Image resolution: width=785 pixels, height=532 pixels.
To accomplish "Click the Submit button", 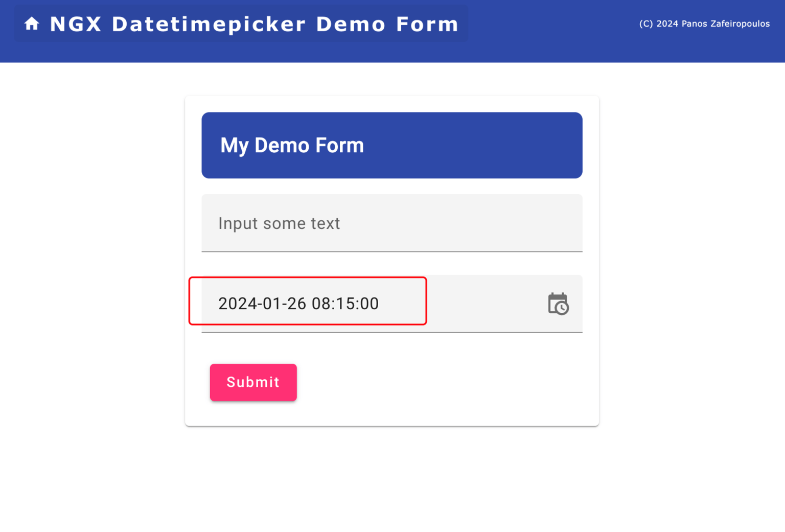I will pyautogui.click(x=253, y=382).
